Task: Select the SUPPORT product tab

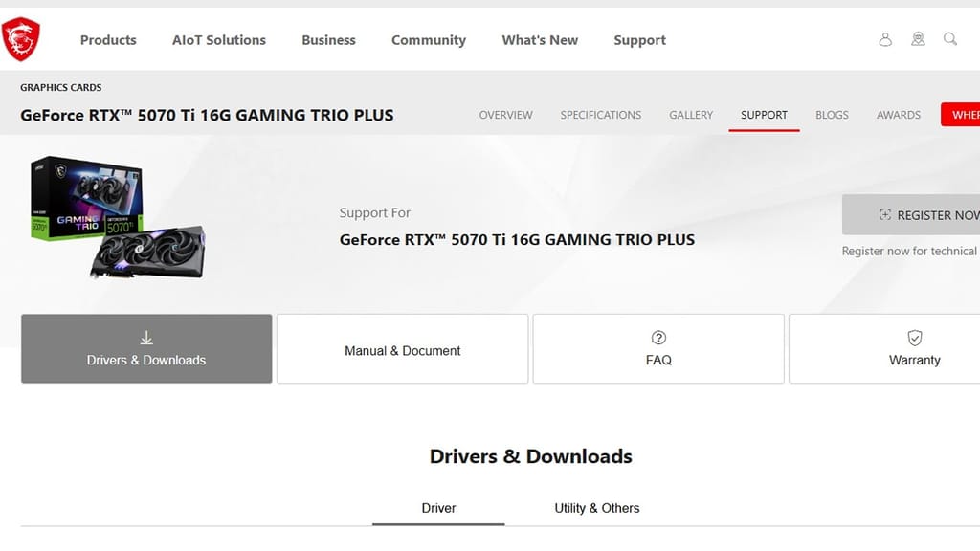Action: coord(764,115)
